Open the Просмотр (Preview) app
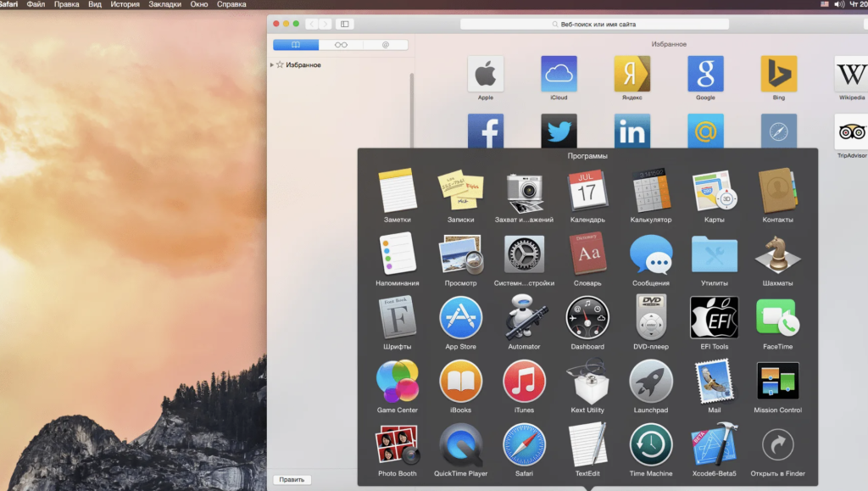 click(460, 254)
